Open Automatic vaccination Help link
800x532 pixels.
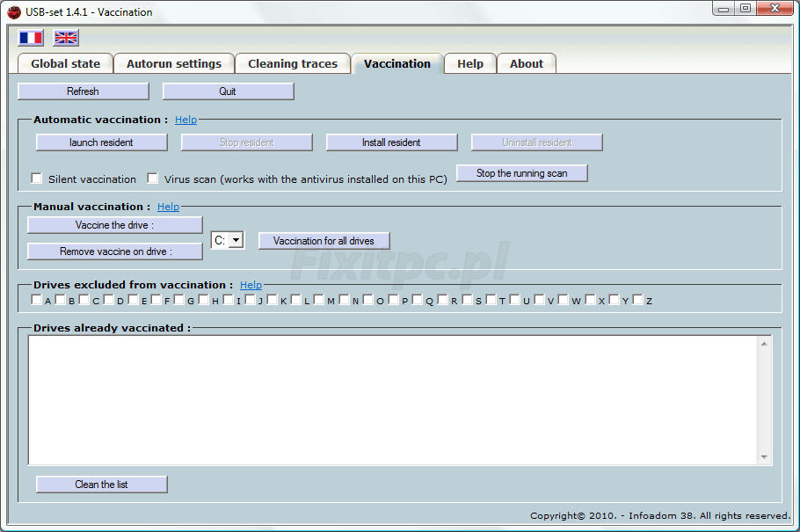point(185,120)
